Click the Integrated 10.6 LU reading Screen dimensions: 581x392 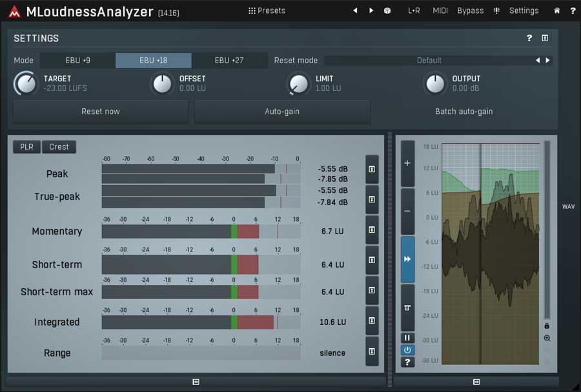(332, 322)
